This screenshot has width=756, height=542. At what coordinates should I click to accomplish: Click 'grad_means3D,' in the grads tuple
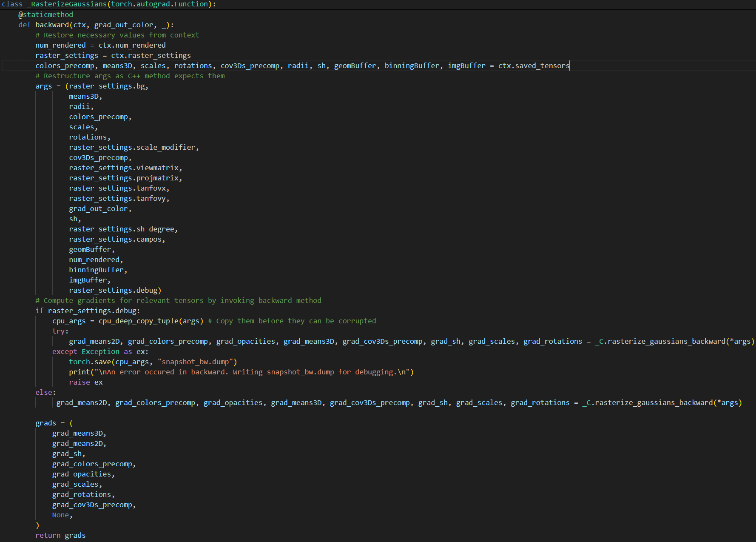click(x=79, y=433)
